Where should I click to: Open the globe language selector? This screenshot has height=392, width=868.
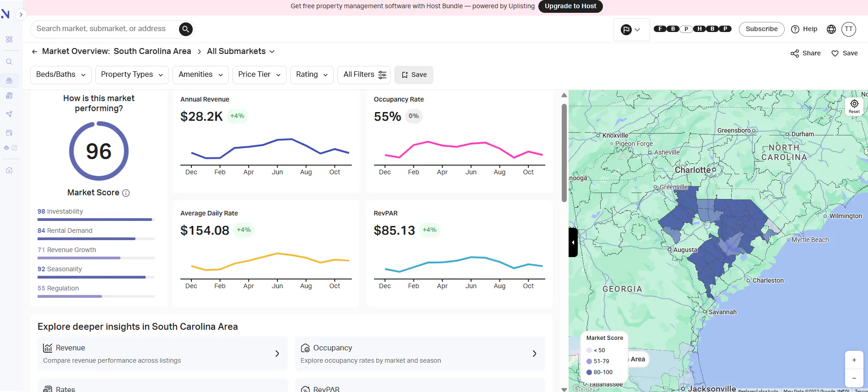[831, 29]
